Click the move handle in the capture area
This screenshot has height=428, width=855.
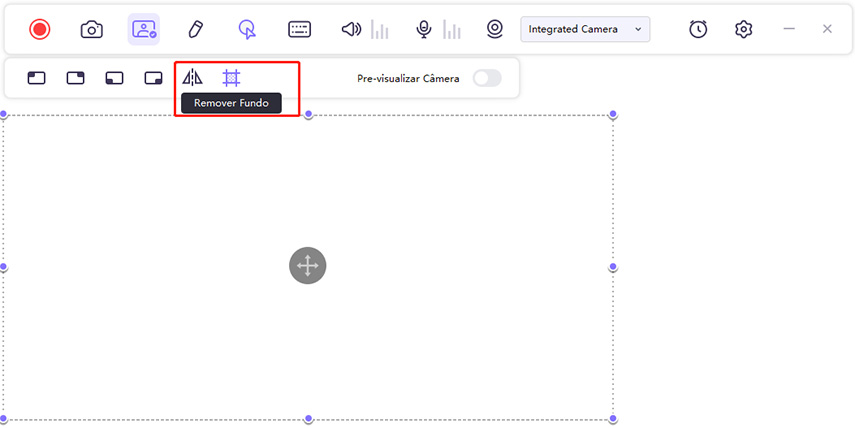pyautogui.click(x=308, y=266)
